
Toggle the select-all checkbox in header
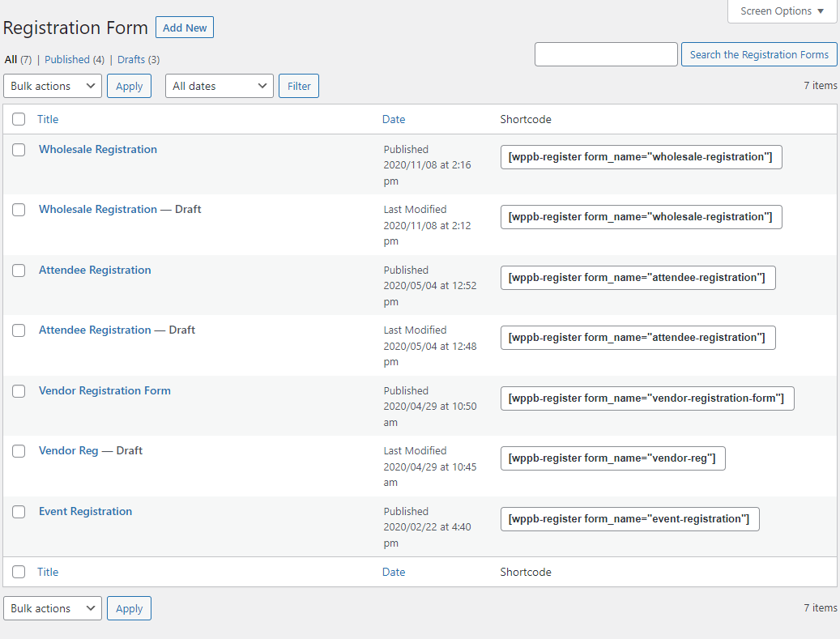[19, 119]
